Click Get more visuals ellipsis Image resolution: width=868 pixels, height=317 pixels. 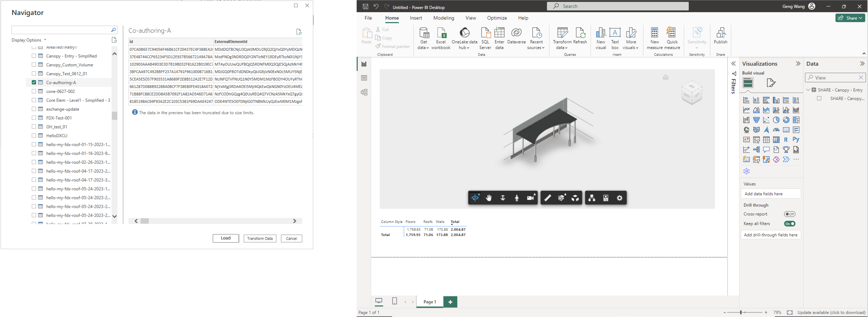coord(796,159)
